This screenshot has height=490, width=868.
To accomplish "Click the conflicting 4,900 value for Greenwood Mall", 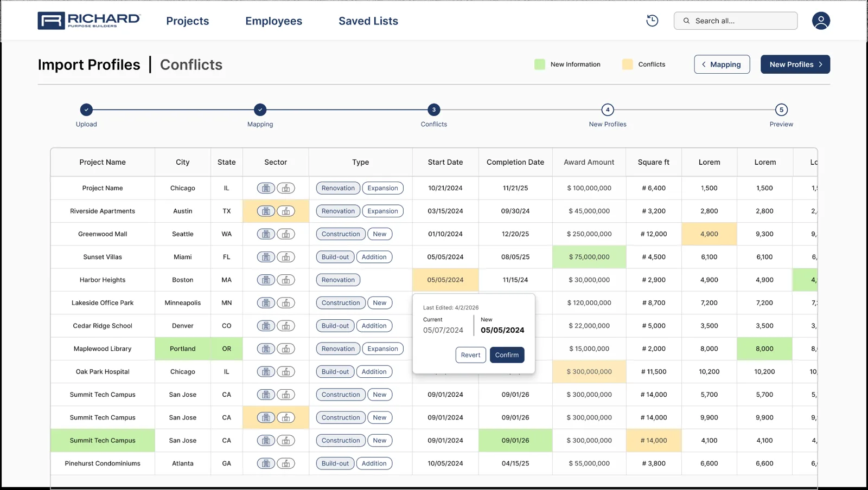I will (x=709, y=234).
